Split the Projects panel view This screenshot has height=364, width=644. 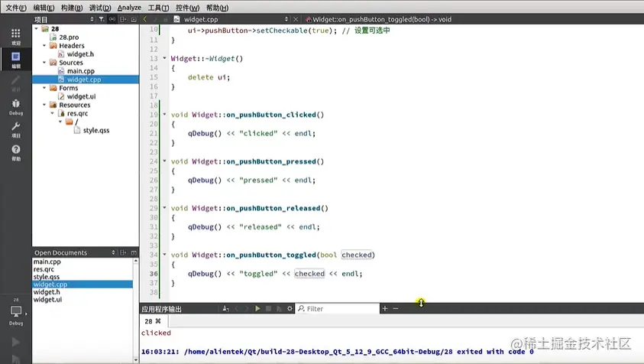[x=123, y=19]
